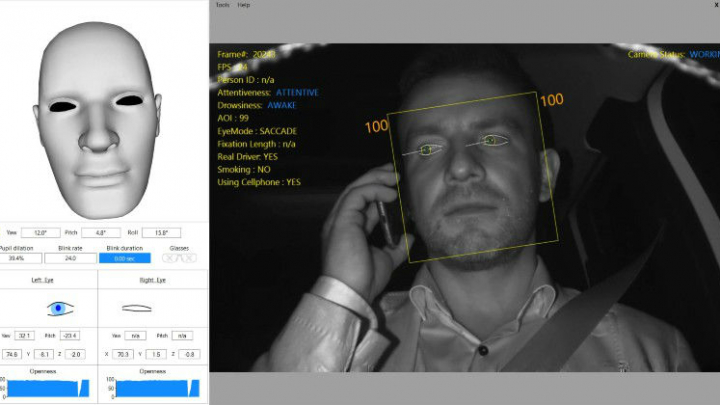Click the Pupil dilation value box
The image size is (720, 405).
click(x=18, y=258)
